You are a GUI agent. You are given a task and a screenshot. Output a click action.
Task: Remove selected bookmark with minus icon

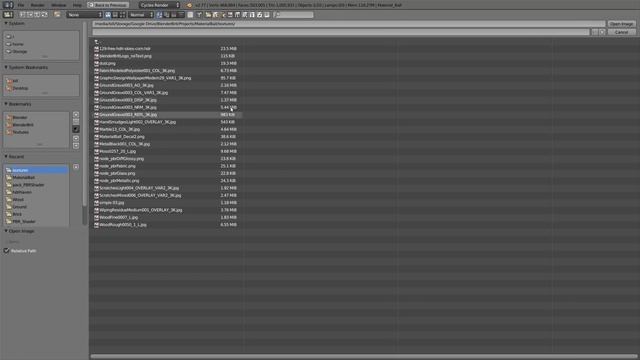(x=76, y=122)
